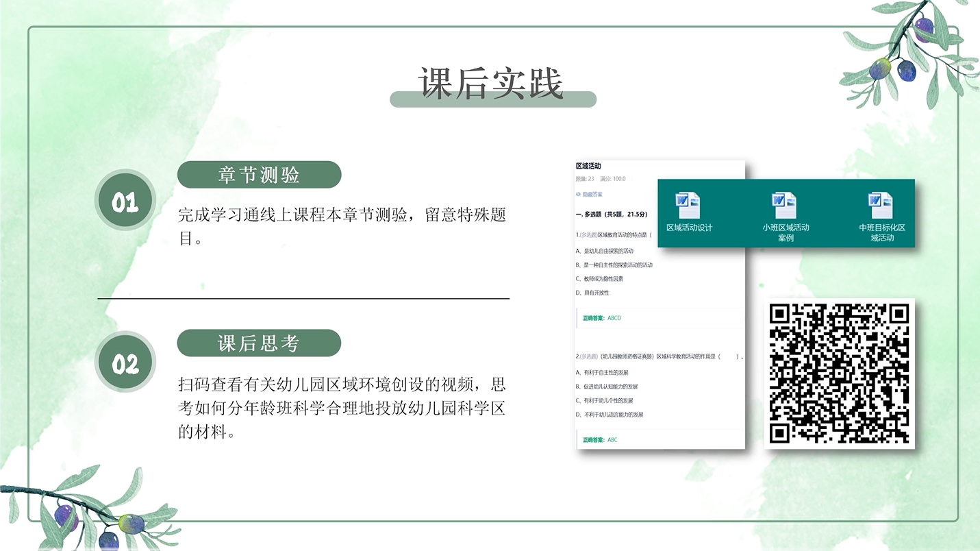Click the text about 学习通线上课程本章节测验

click(x=341, y=215)
